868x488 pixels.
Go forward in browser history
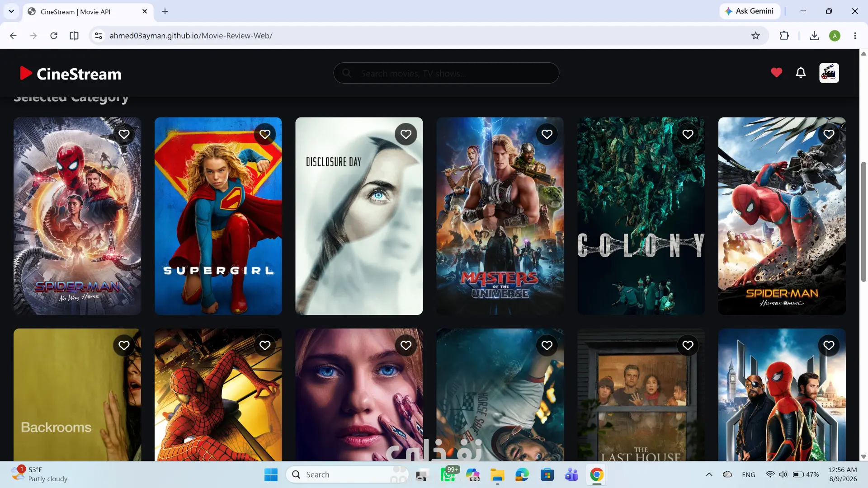(x=33, y=36)
